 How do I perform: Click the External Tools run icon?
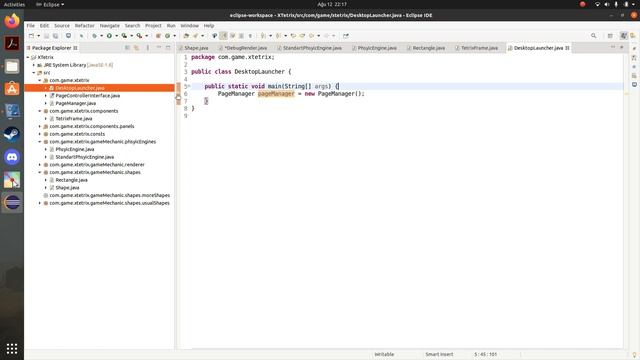(x=139, y=36)
